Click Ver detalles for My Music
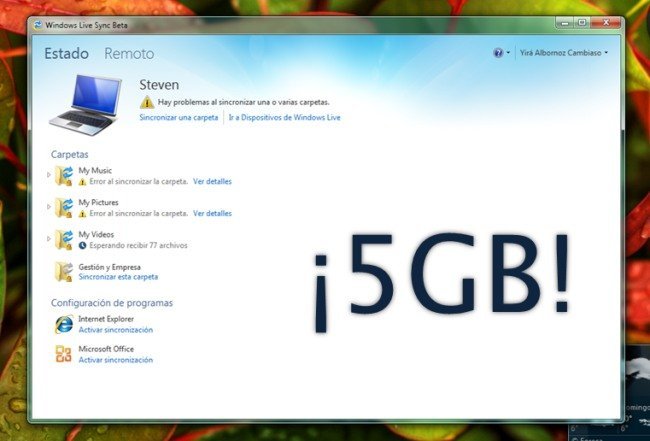650x441 pixels. tap(212, 182)
